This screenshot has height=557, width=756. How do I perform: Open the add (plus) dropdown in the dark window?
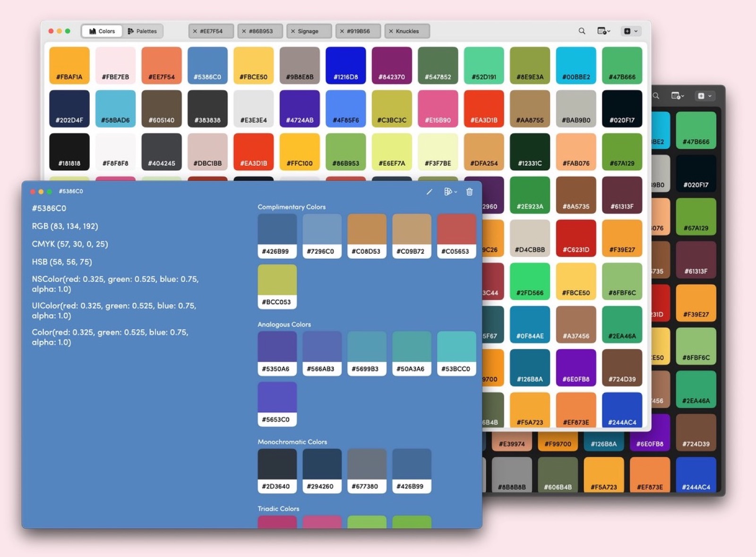[704, 96]
